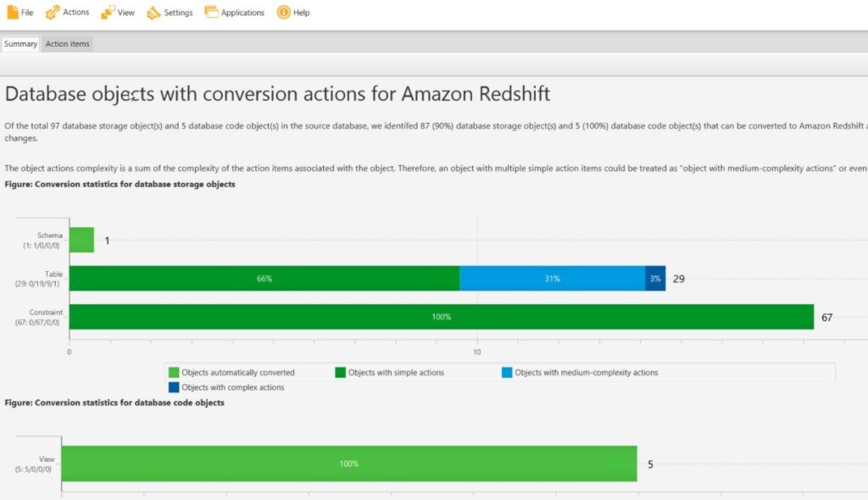Switch to the Action items tab

point(68,44)
